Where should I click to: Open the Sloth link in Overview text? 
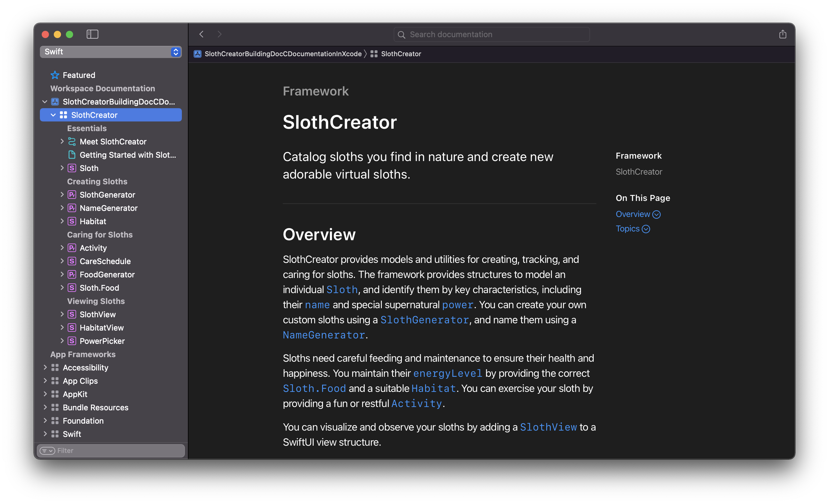point(342,290)
